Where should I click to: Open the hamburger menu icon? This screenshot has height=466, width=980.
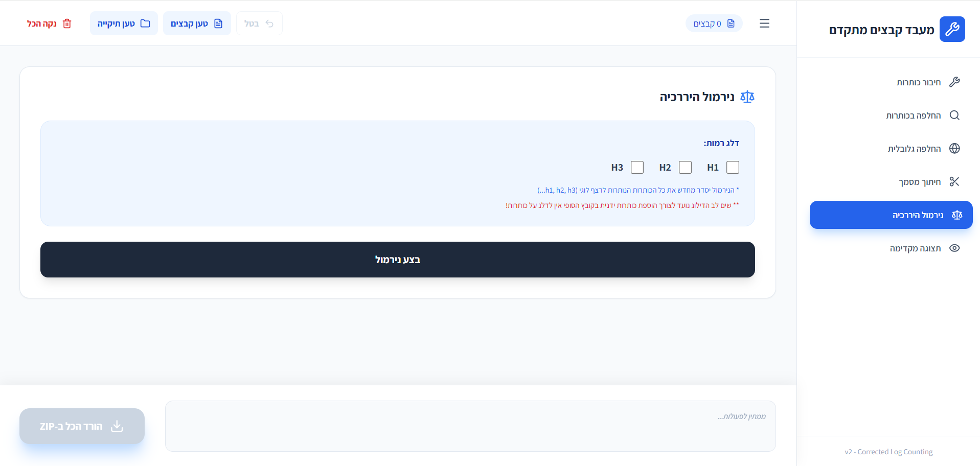tap(764, 24)
